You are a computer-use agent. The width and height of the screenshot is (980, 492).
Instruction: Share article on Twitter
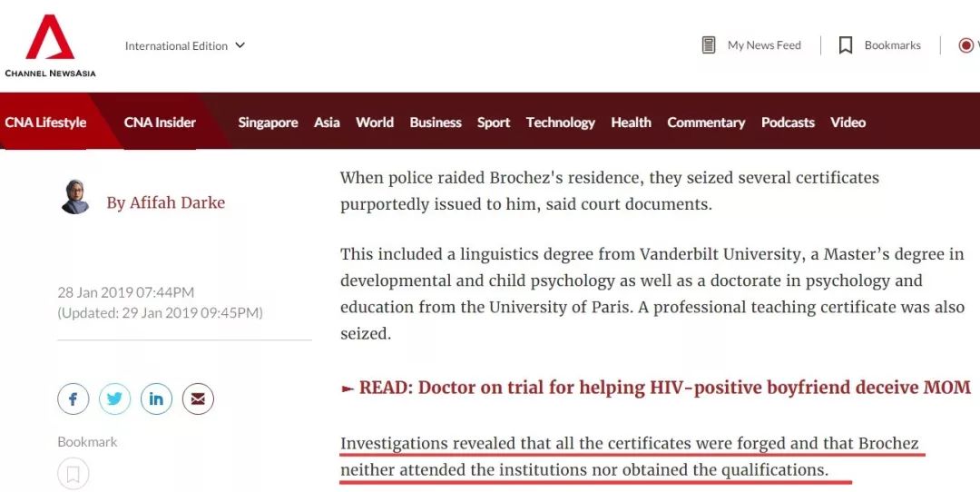tap(115, 399)
